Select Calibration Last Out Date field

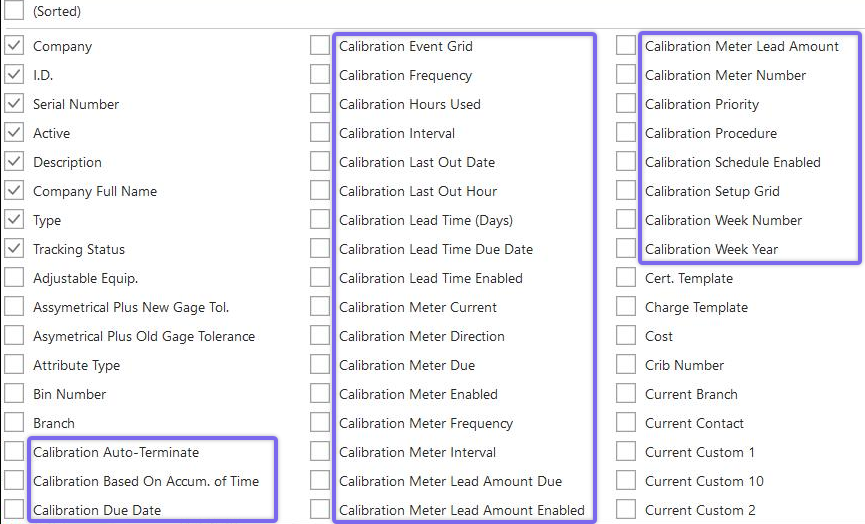coord(319,162)
